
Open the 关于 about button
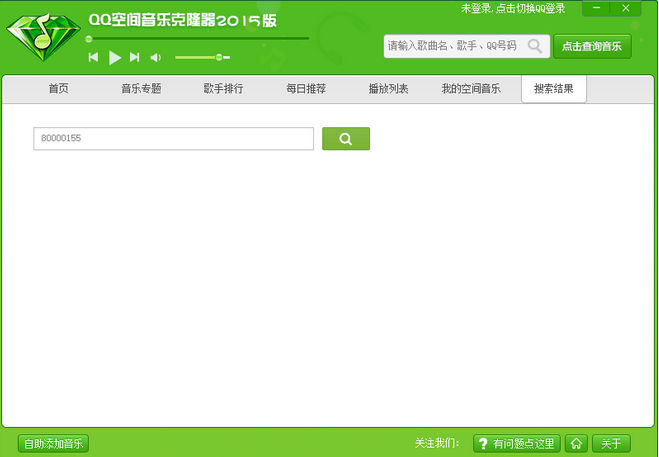[x=611, y=444]
